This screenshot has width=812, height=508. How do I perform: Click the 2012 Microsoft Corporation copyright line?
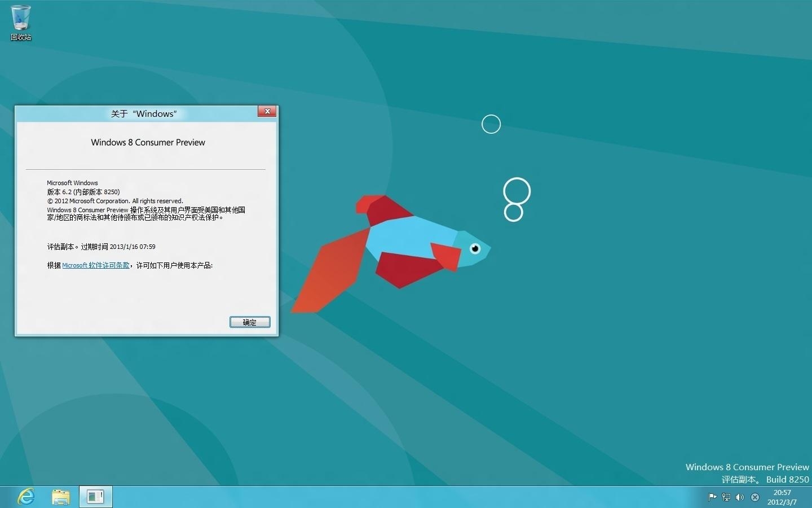click(x=115, y=201)
